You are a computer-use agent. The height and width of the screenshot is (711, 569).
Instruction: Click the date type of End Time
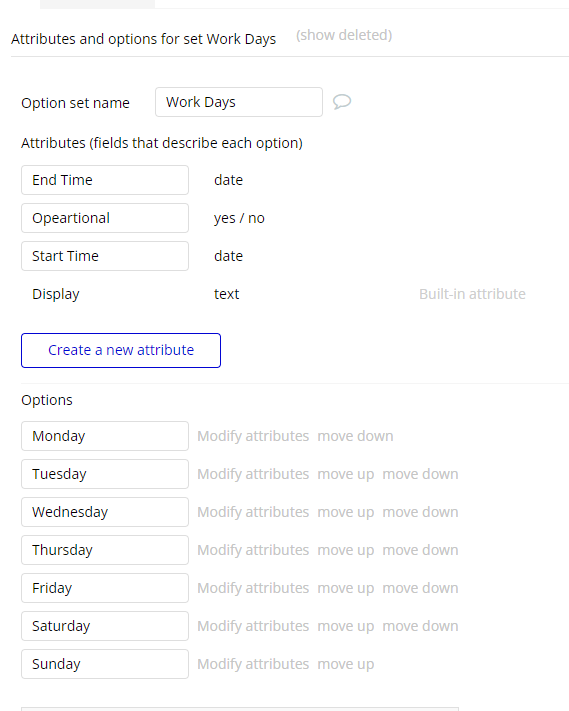point(229,180)
